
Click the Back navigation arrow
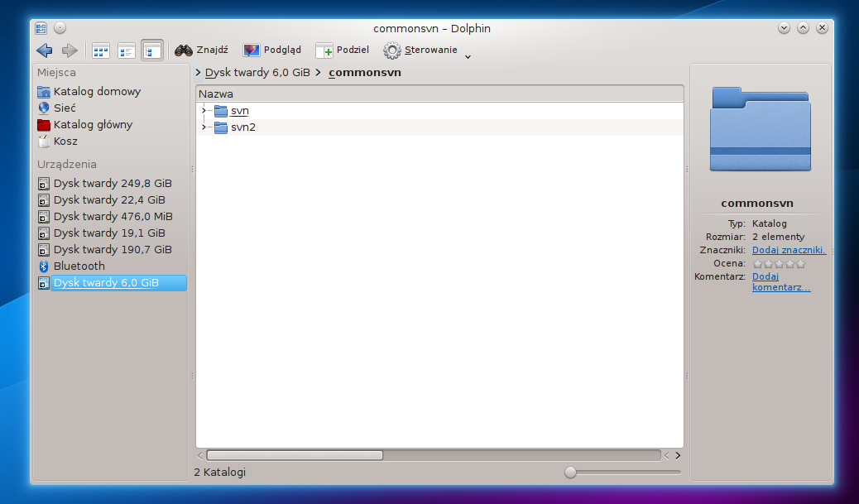(45, 50)
